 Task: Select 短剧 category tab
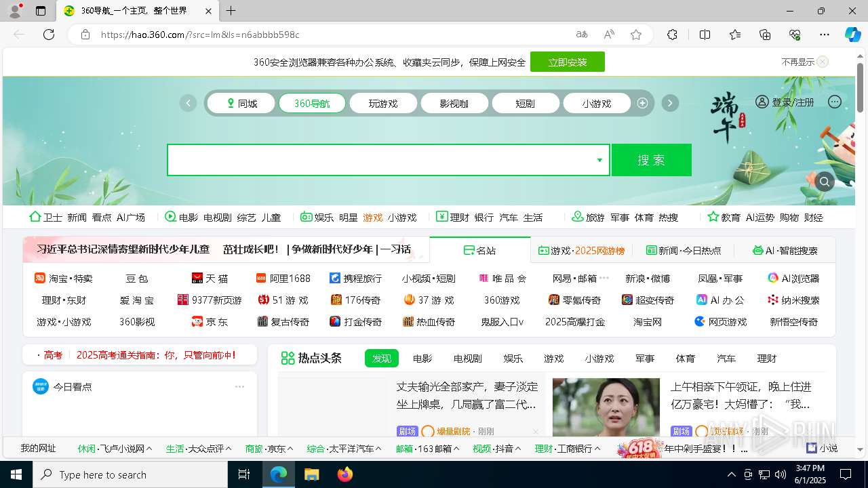click(x=526, y=103)
